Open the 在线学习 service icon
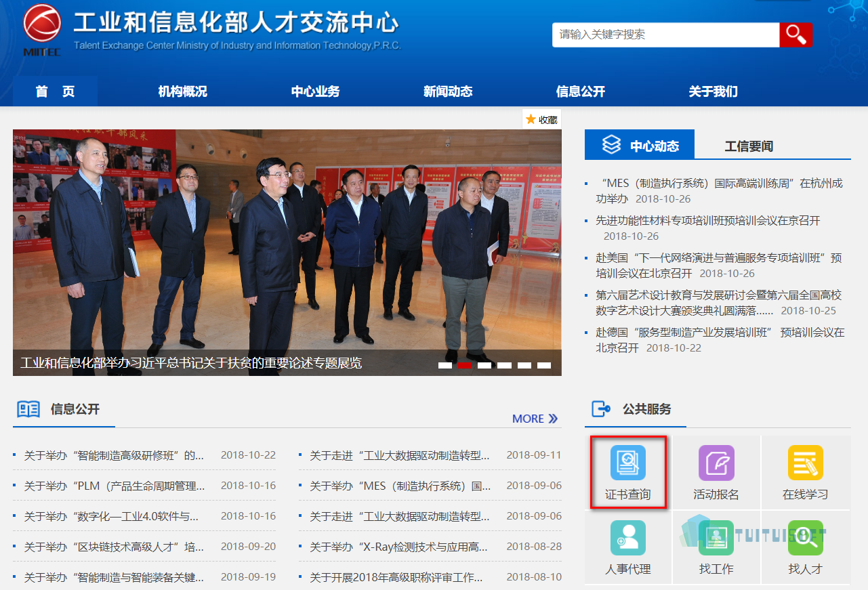 click(806, 463)
